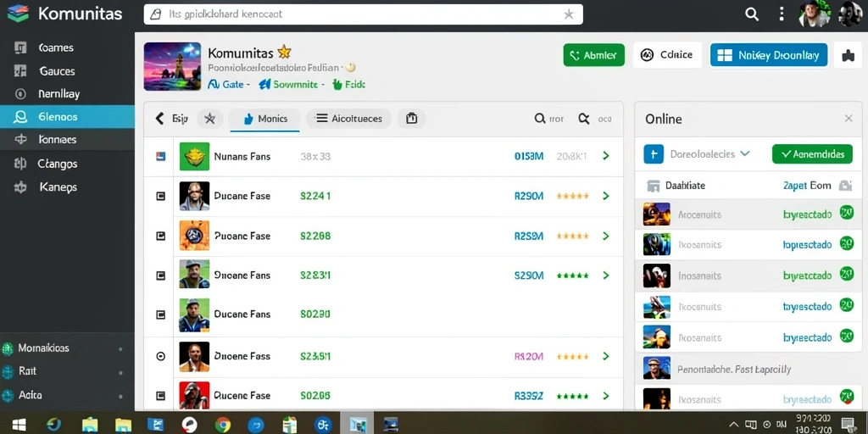Open the Aicoltueces tab
The width and height of the screenshot is (868, 434).
coord(348,119)
